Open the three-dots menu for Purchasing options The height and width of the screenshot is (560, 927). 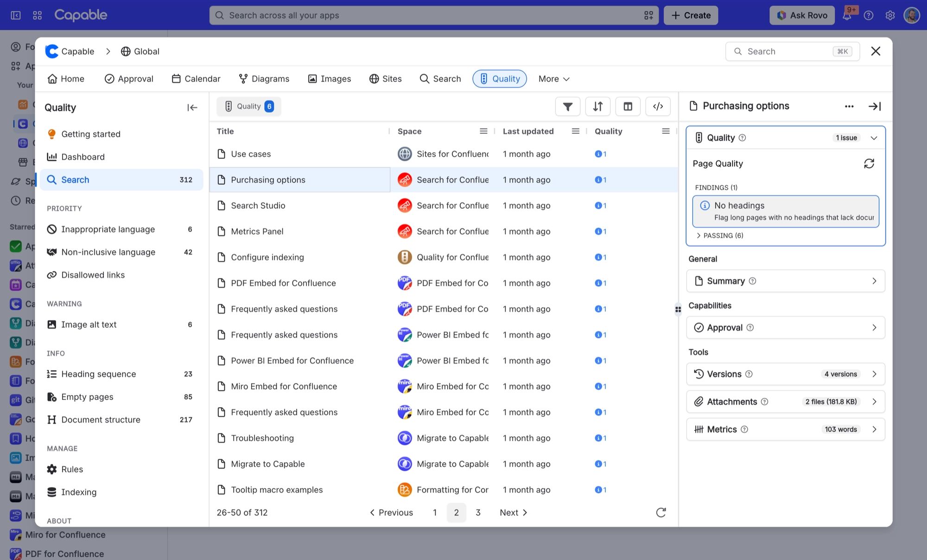(849, 106)
